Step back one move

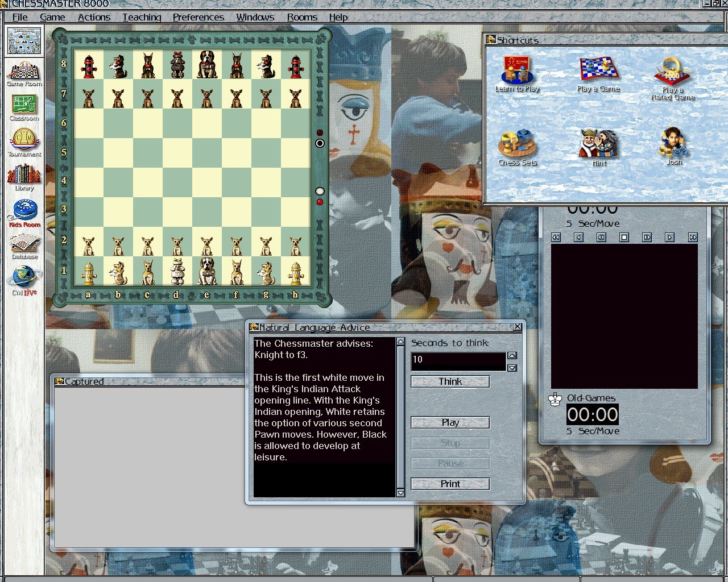coord(602,237)
